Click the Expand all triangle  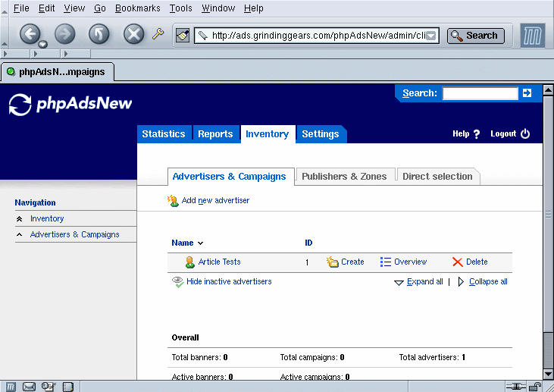[399, 283]
